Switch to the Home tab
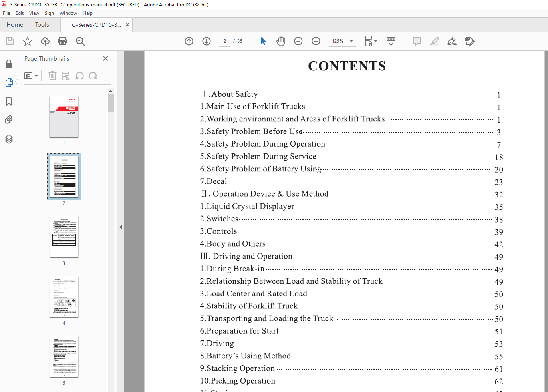548x392 pixels. point(15,25)
